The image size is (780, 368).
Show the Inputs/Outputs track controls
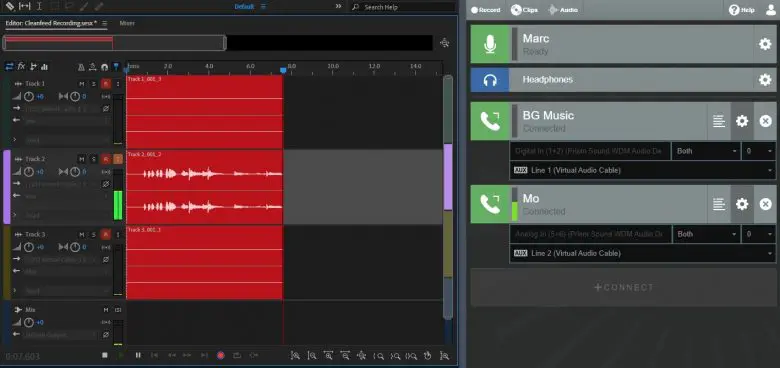tap(9, 66)
